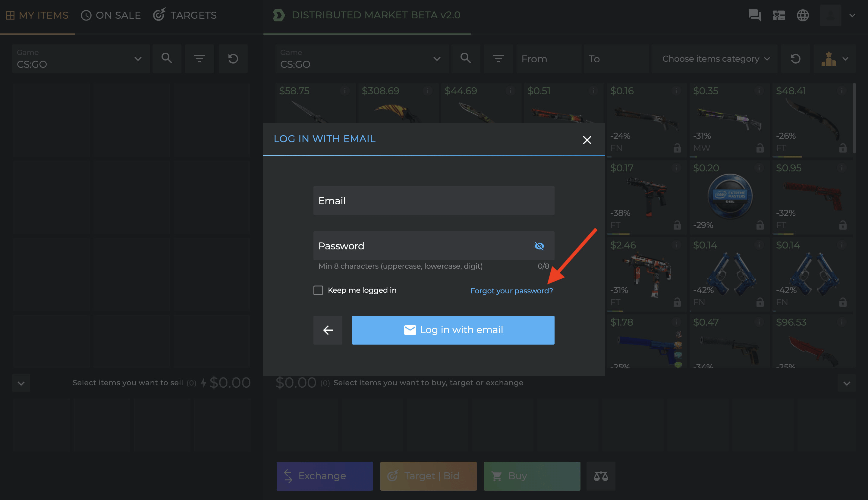The image size is (868, 500).
Task: Open the filter icon in market panel
Action: [498, 58]
